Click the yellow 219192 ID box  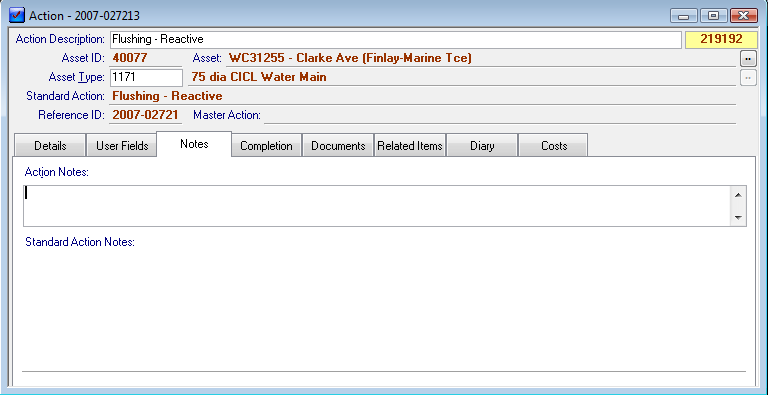click(x=721, y=39)
